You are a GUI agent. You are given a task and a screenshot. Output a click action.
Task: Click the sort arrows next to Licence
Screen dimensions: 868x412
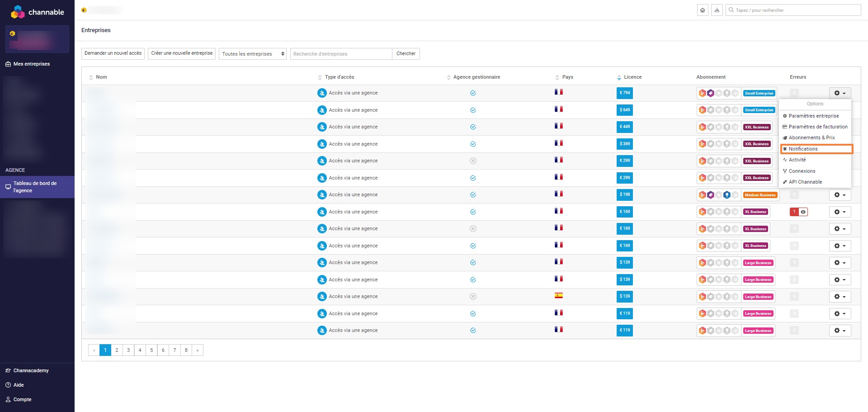click(619, 77)
